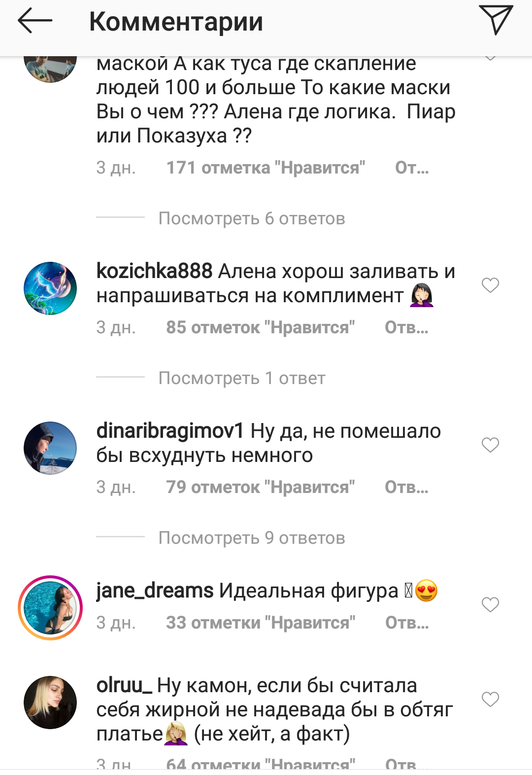Reply to dinaribragimov1 comment via Отв…
This screenshot has width=532, height=775.
(x=407, y=487)
